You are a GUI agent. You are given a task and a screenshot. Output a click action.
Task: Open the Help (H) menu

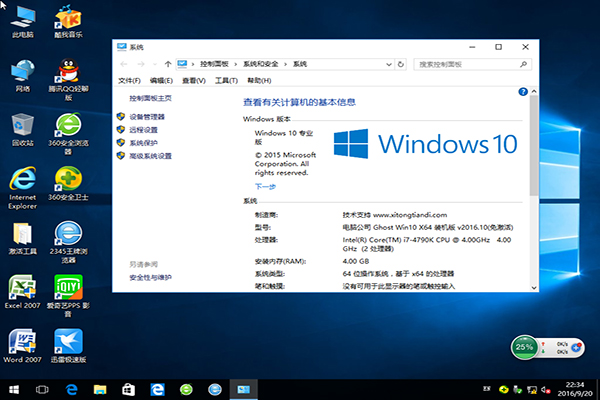pos(259,80)
